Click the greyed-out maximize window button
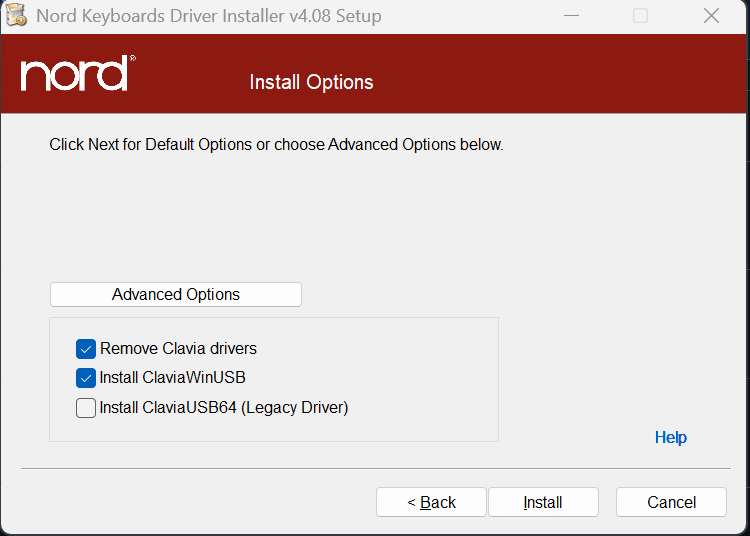 [x=641, y=16]
